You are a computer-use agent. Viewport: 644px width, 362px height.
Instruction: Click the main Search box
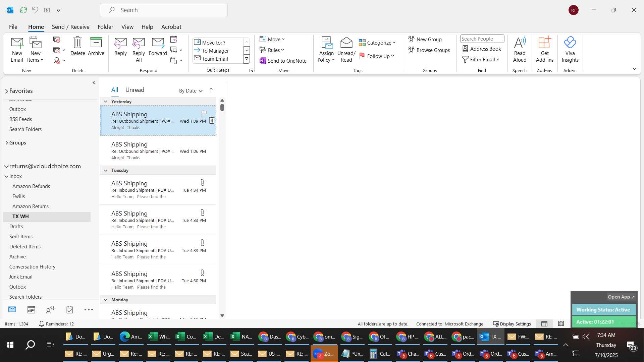click(164, 10)
